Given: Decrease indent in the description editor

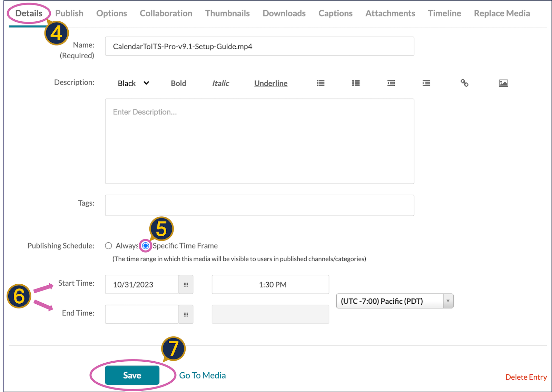Looking at the screenshot, I should coord(391,83).
